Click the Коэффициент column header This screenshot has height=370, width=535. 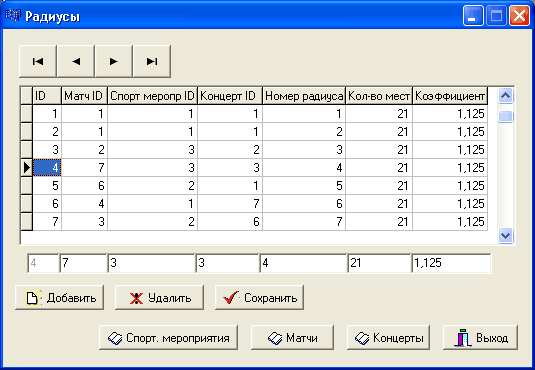coord(450,96)
